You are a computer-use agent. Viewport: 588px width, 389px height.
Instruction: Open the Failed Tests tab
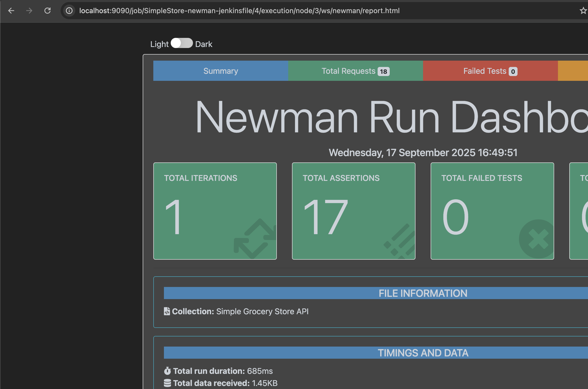[x=490, y=71]
